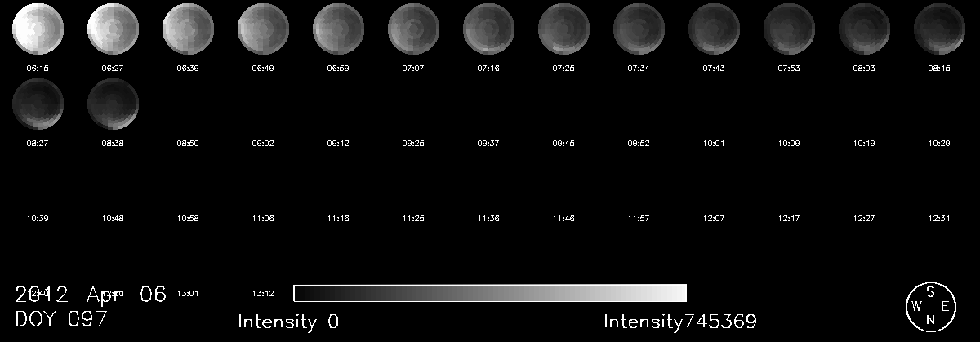Click the 12:07 time label
The width and height of the screenshot is (980, 342).
(x=714, y=219)
